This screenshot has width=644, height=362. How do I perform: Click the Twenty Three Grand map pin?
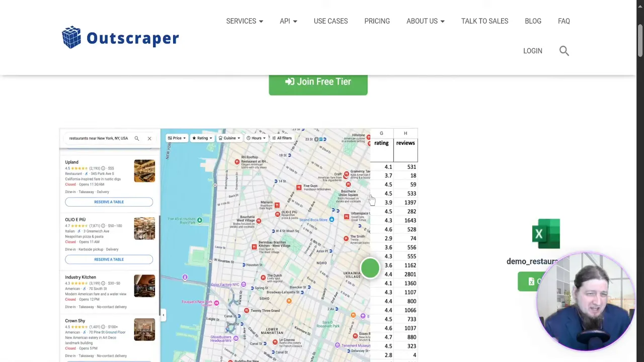click(x=247, y=311)
